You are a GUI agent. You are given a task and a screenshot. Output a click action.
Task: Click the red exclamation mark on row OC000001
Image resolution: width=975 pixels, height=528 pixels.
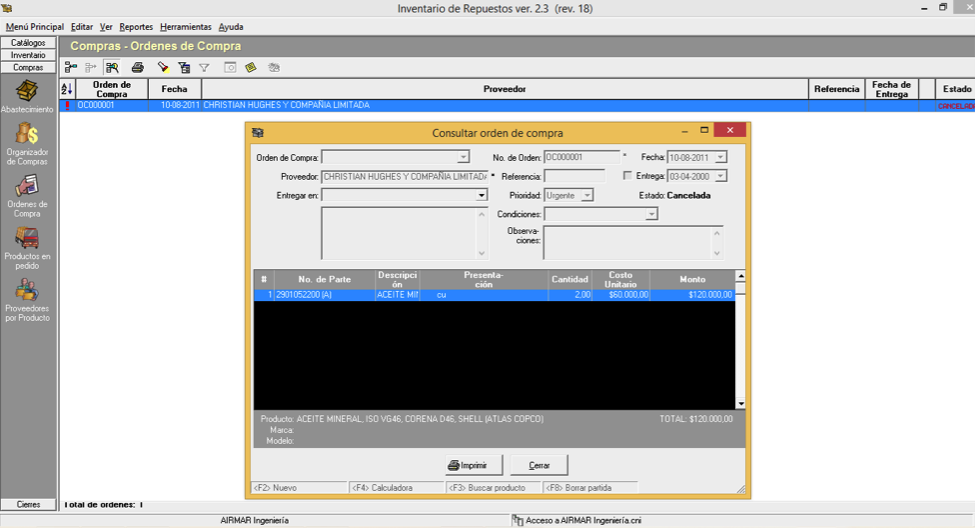67,106
